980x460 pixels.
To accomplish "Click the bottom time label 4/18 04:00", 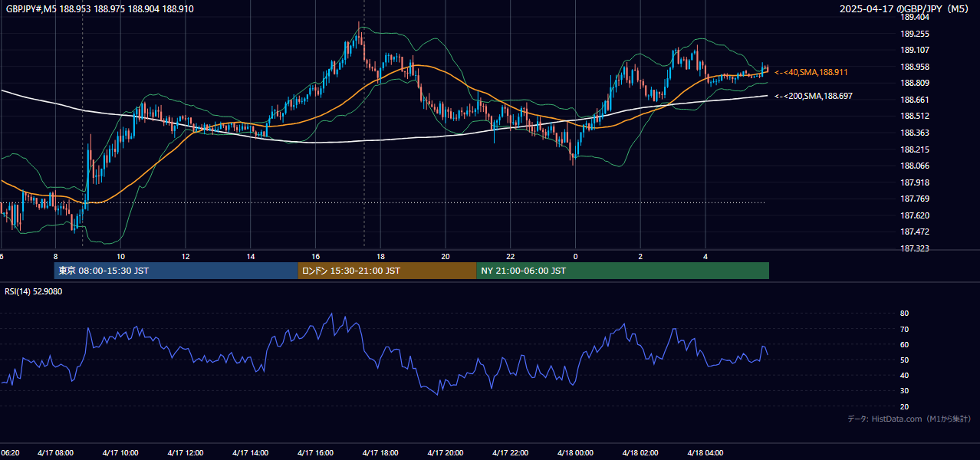I will pyautogui.click(x=705, y=453).
